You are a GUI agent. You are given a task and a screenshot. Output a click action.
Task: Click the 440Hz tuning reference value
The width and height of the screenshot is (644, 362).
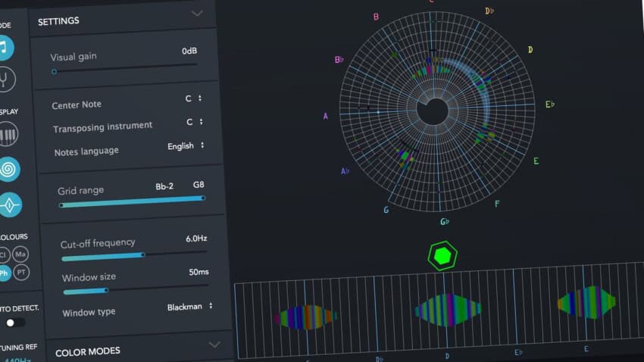(x=17, y=360)
